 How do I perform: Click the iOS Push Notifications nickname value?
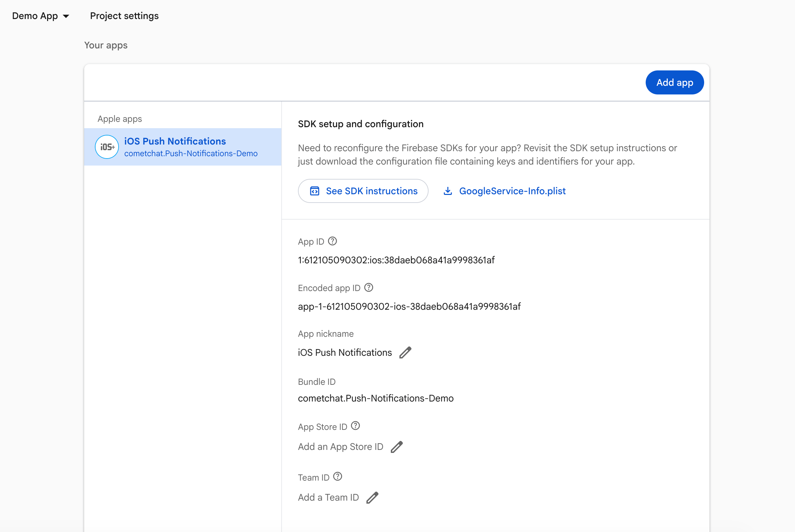pos(345,352)
